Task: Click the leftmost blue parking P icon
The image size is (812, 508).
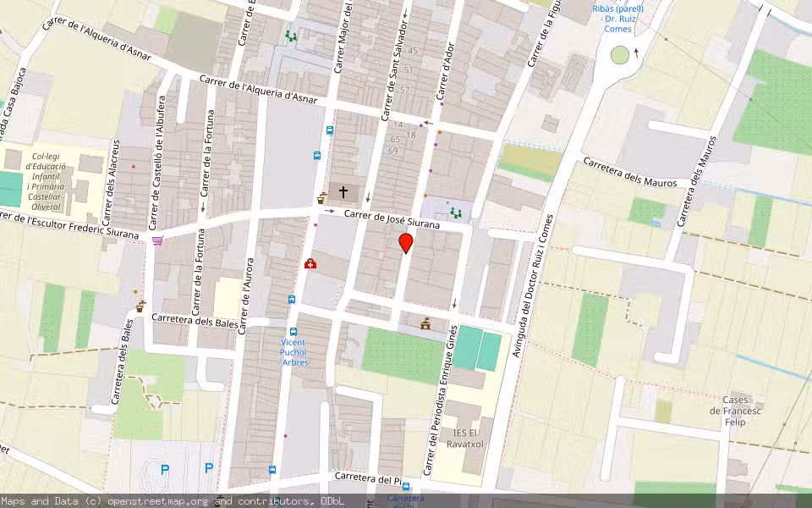Action: [165, 470]
